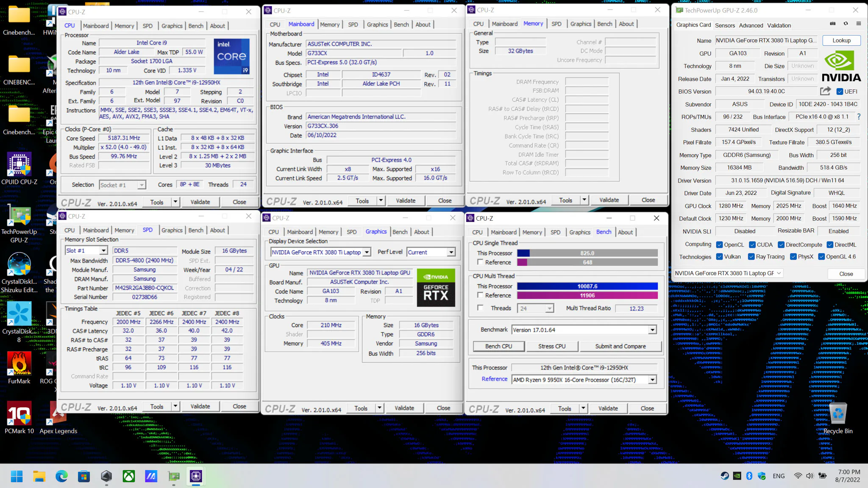Image resolution: width=868 pixels, height=488 pixels.
Task: Switch to the Advanced tab in GPU-Z
Action: [x=751, y=25]
